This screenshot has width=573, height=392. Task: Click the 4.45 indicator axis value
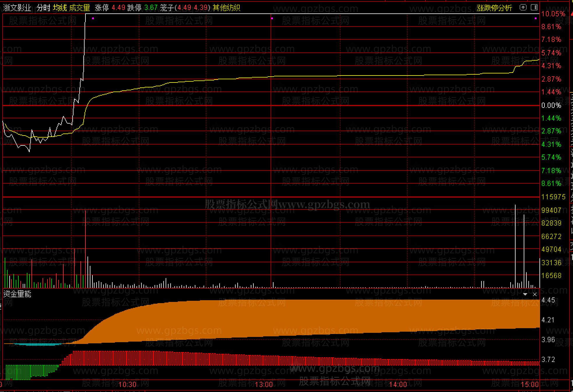pyautogui.click(x=548, y=300)
